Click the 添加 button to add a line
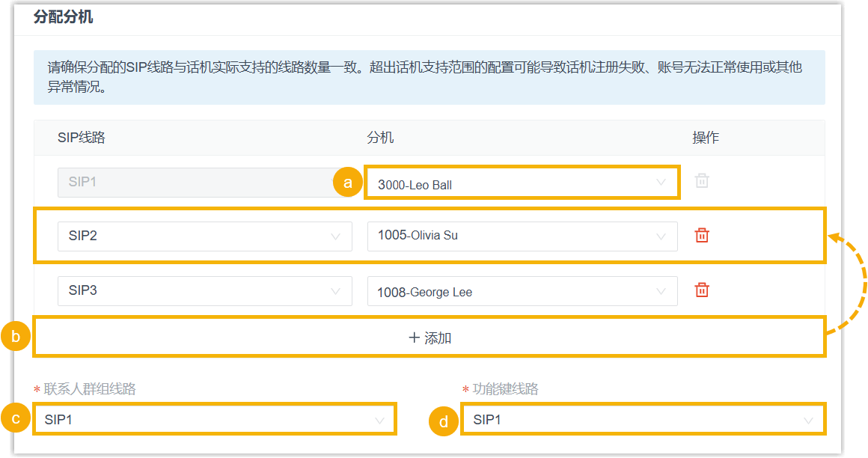The width and height of the screenshot is (868, 458). pyautogui.click(x=430, y=337)
